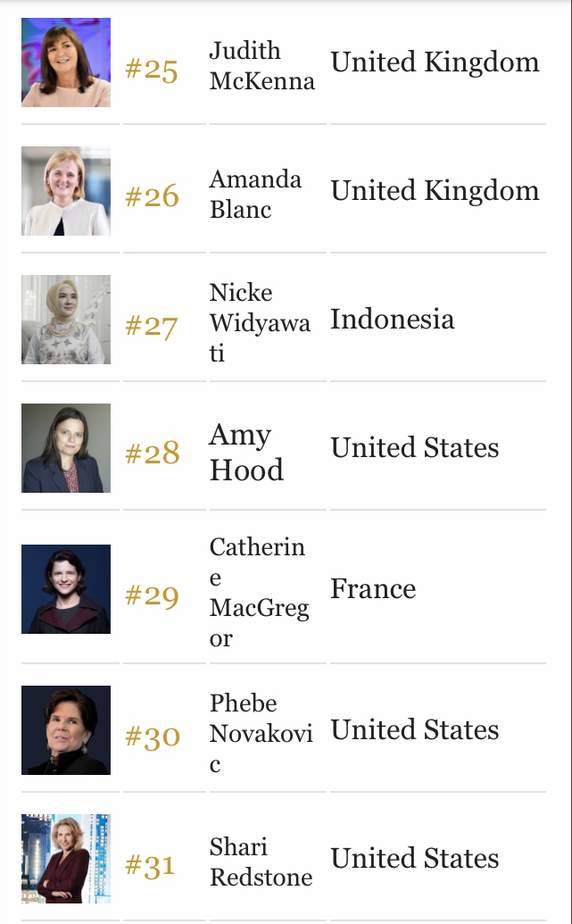Open Nicke Widyawati's profile photo
This screenshot has width=572, height=924.
click(x=66, y=320)
